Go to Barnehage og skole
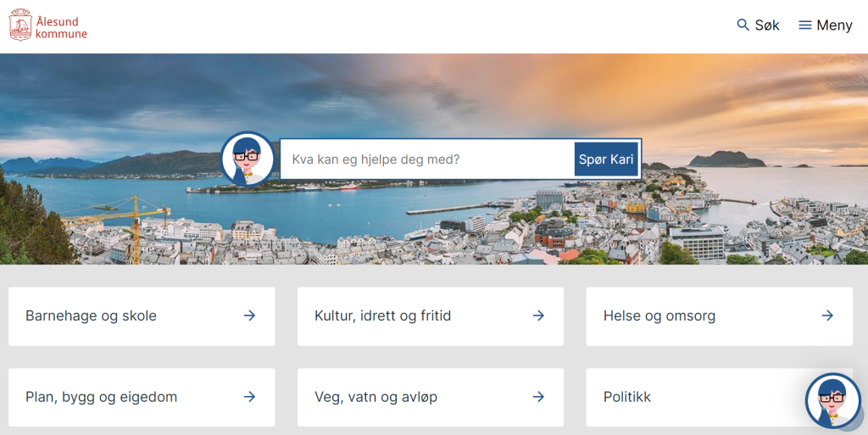The height and width of the screenshot is (435, 868). (92, 315)
